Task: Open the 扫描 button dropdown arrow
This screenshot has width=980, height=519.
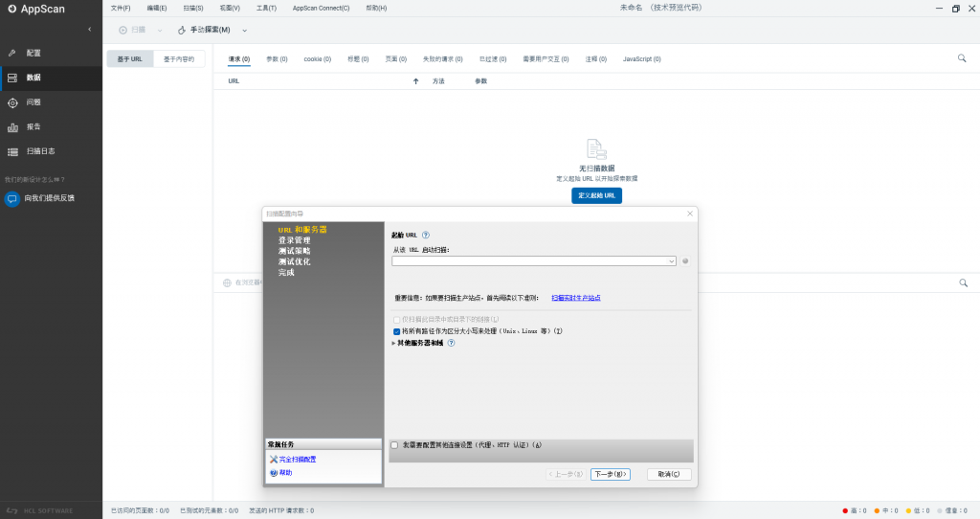Action: [x=160, y=30]
